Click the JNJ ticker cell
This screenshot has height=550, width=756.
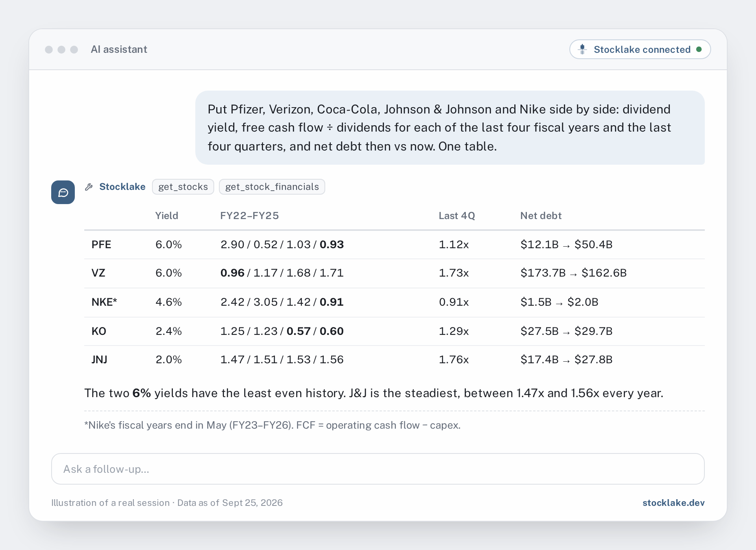99,360
